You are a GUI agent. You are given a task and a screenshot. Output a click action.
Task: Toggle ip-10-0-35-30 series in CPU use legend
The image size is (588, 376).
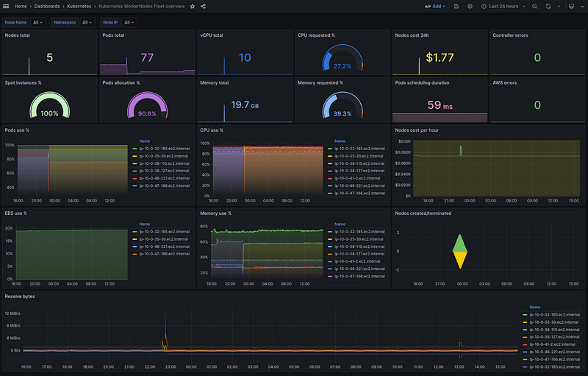point(359,156)
